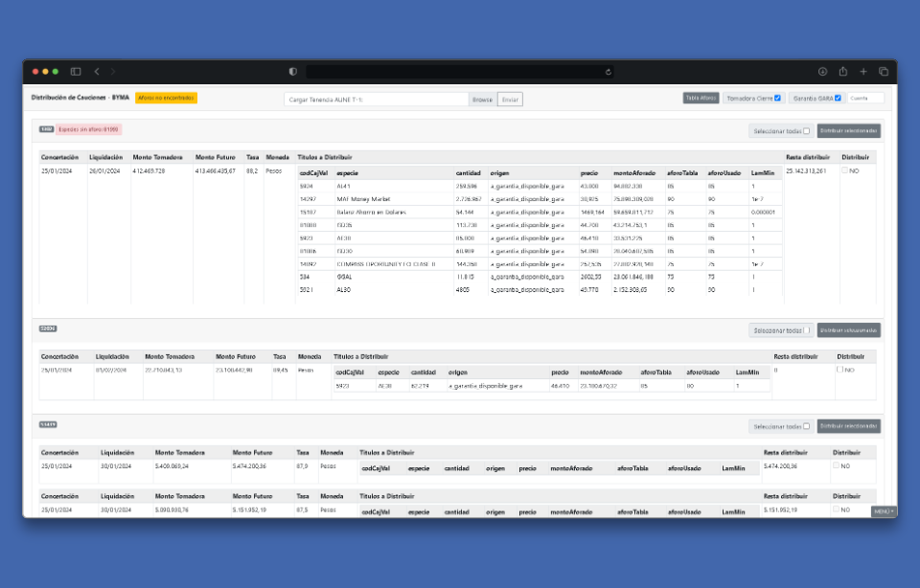Click the Cuenta input field
The width and height of the screenshot is (920, 588).
[865, 98]
